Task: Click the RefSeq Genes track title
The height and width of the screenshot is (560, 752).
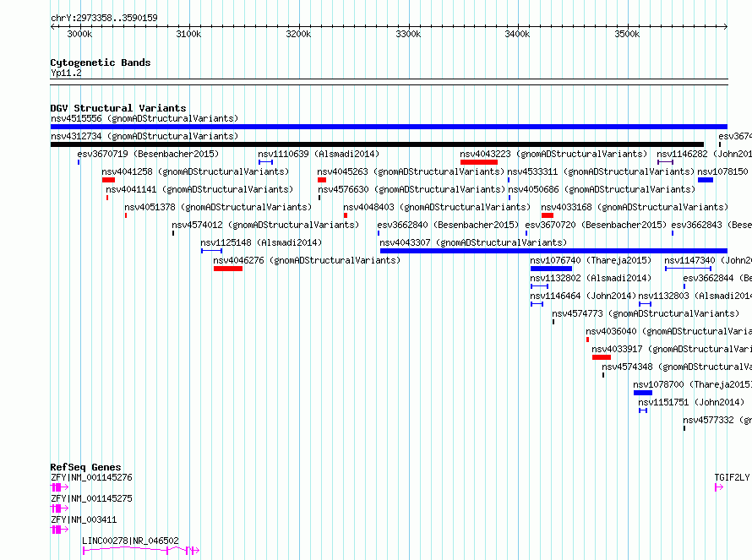Action: 85,467
